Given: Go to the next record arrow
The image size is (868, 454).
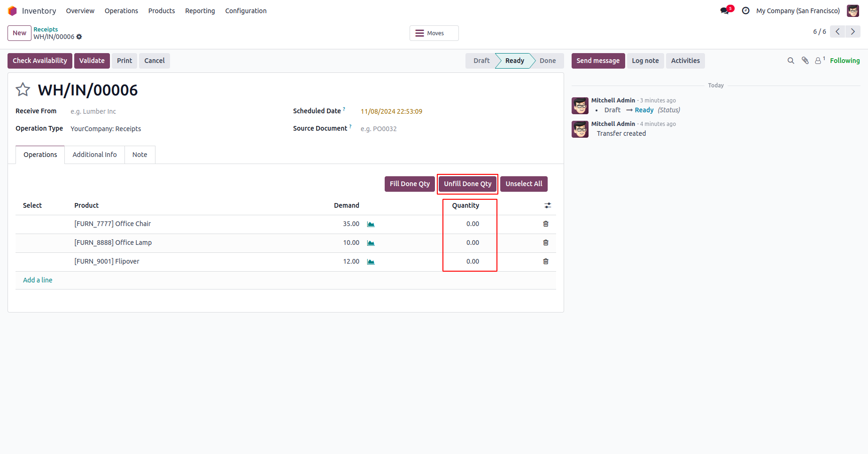Looking at the screenshot, I should click(853, 31).
